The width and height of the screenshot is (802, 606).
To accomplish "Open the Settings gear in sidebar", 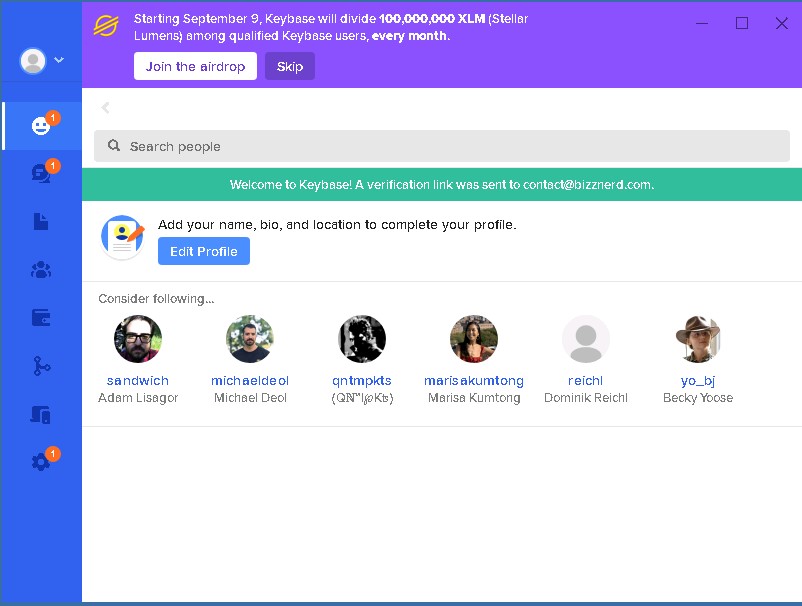I will pyautogui.click(x=41, y=462).
